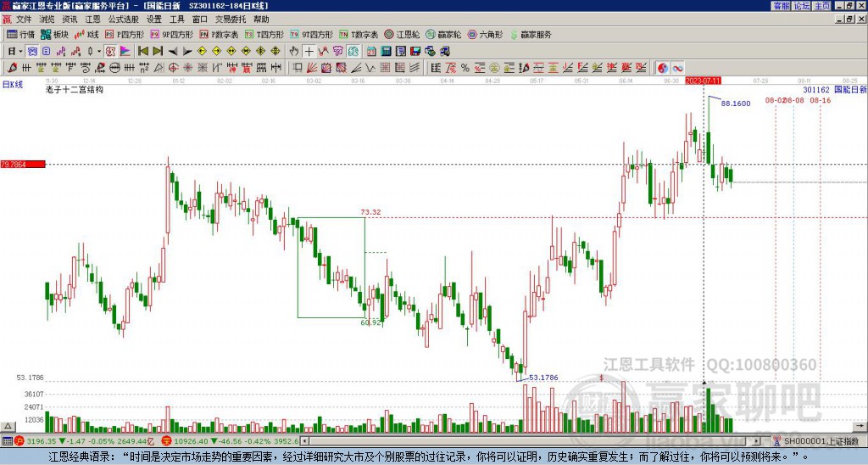
Task: Open the 资讯 menu
Action: [70, 20]
